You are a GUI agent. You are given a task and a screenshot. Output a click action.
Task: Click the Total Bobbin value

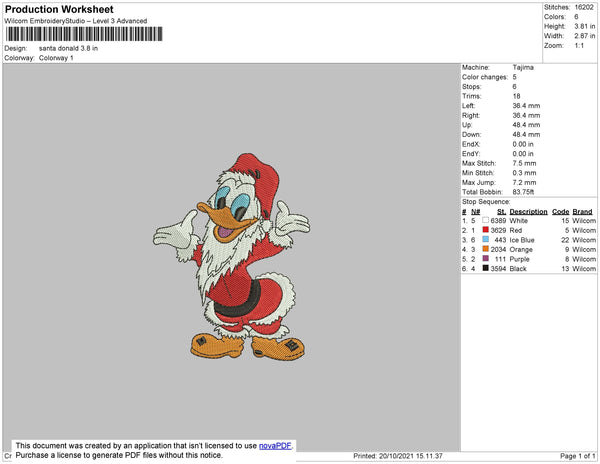coord(524,191)
